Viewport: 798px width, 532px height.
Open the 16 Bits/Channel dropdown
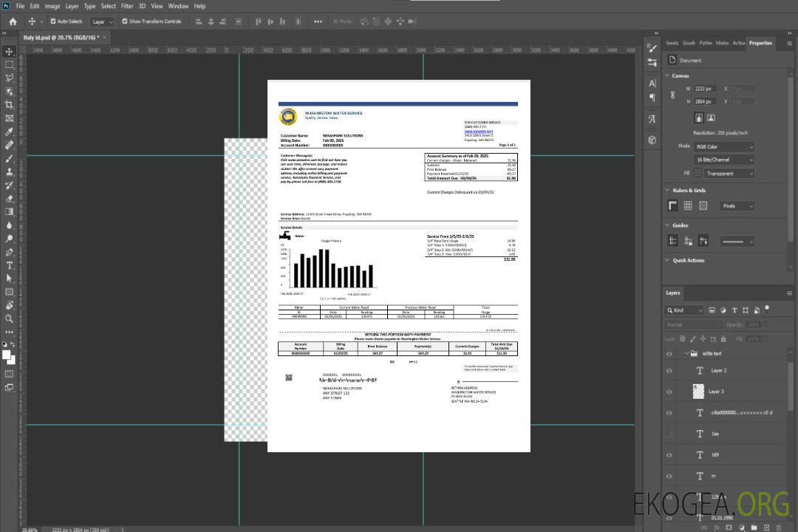[x=723, y=160]
